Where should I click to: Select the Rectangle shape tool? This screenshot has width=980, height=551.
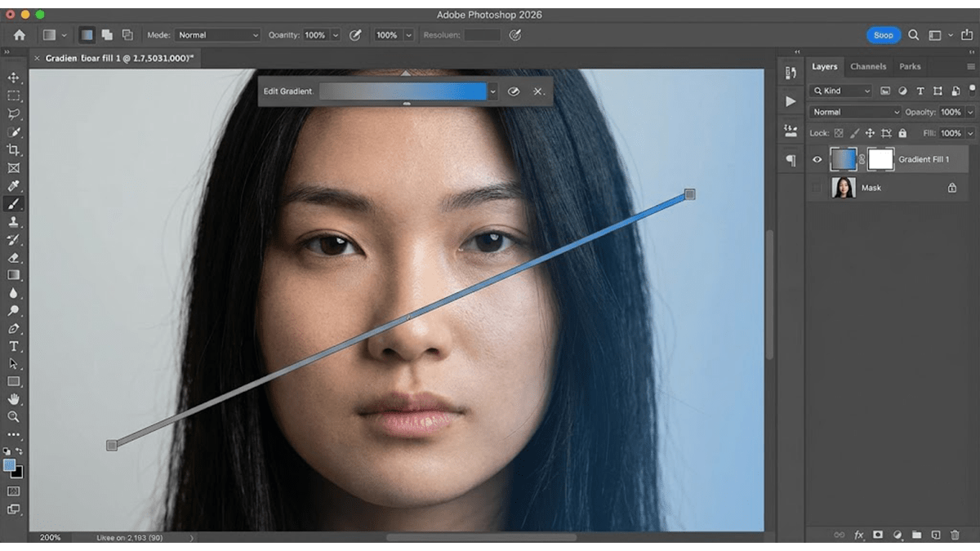tap(13, 381)
